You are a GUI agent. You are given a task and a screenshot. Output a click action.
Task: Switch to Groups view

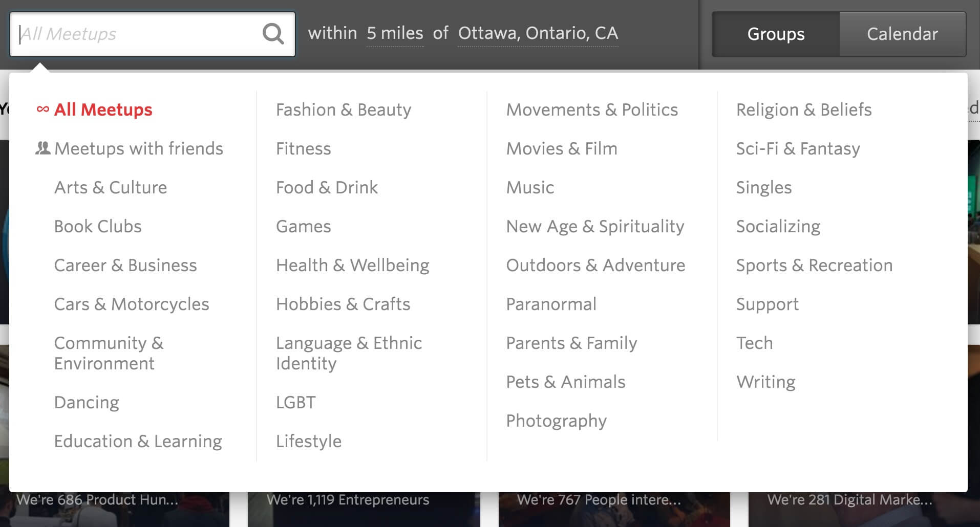click(x=776, y=34)
